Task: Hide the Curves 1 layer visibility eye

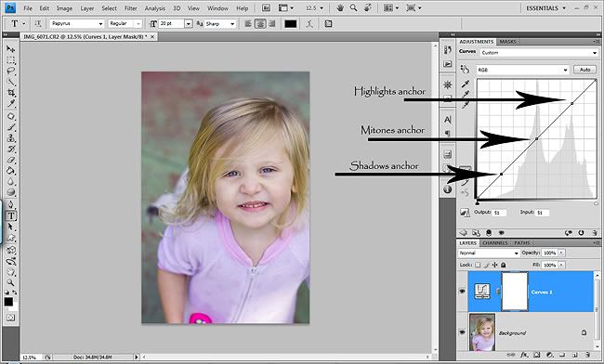Action: 463,292
